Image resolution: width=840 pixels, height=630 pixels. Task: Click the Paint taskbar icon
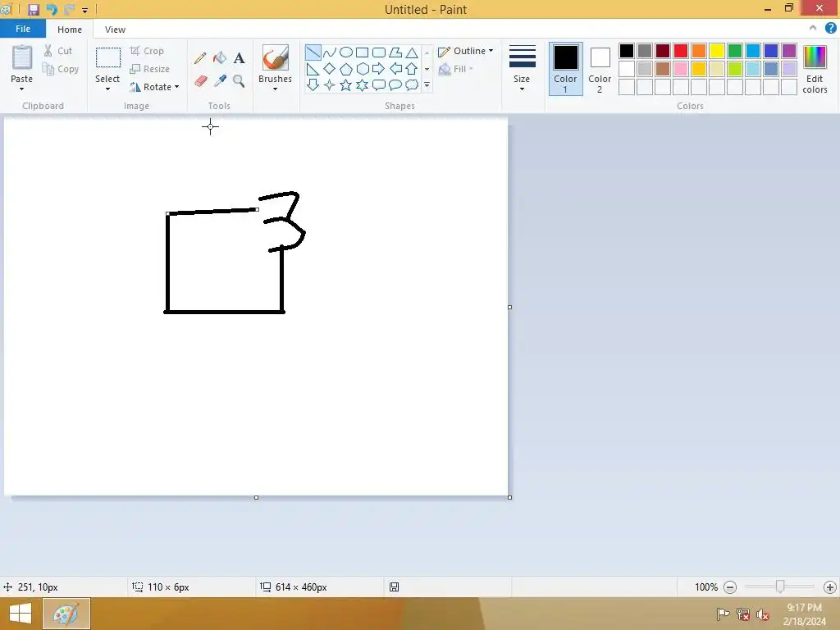click(66, 614)
